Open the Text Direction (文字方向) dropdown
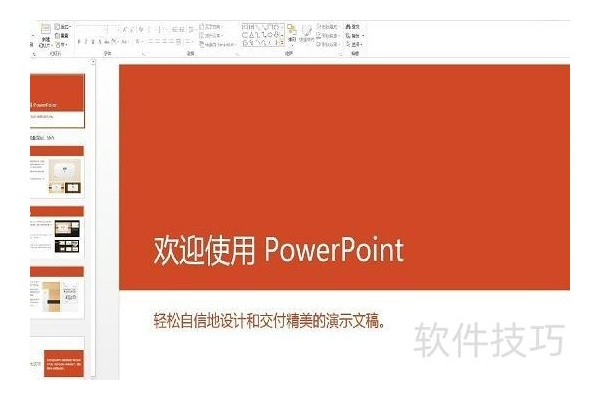This screenshot has width=600, height=400. (x=210, y=27)
